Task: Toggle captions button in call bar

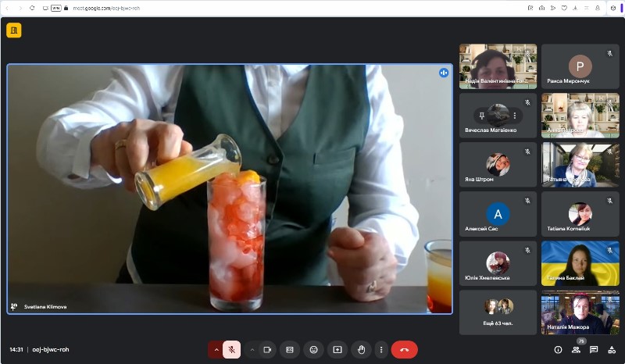Action: click(x=290, y=350)
